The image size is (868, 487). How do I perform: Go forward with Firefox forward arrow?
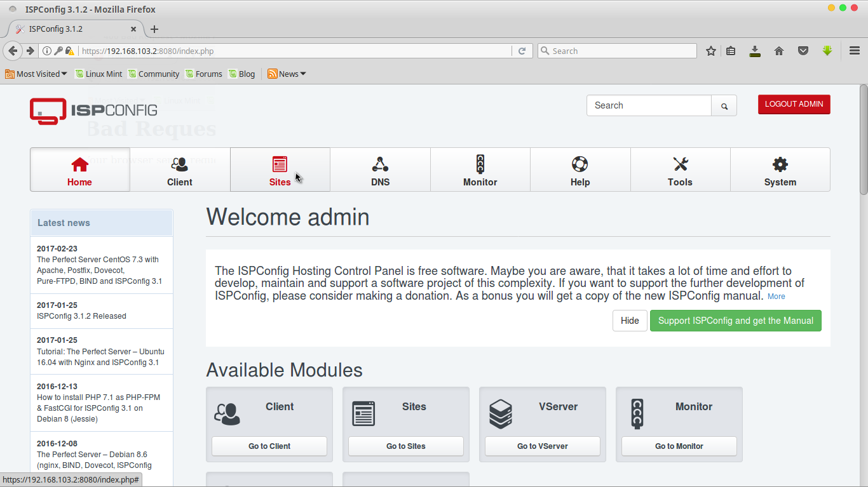click(30, 51)
